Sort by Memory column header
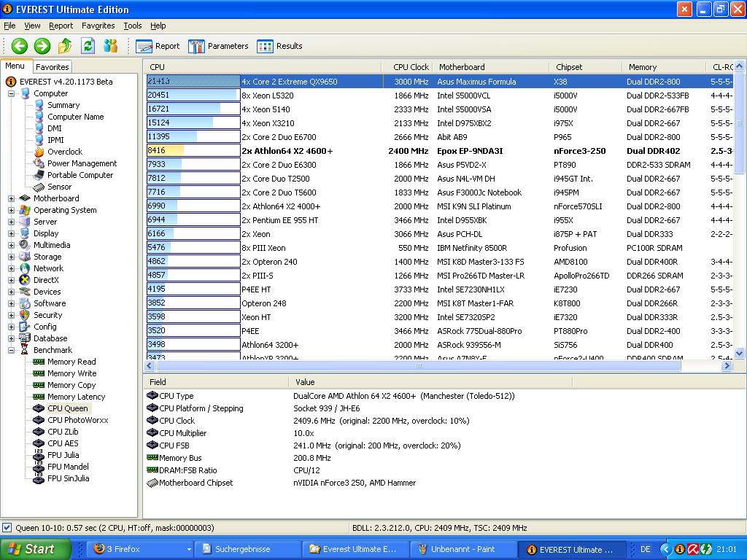747x560 pixels. point(664,67)
